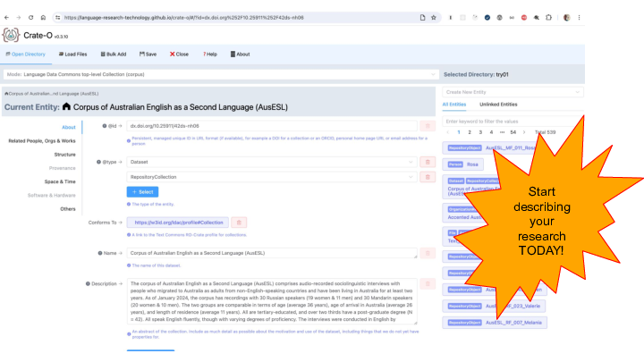Screen dimensions: 644x362
Task: Select the Others section
Action: click(68, 209)
